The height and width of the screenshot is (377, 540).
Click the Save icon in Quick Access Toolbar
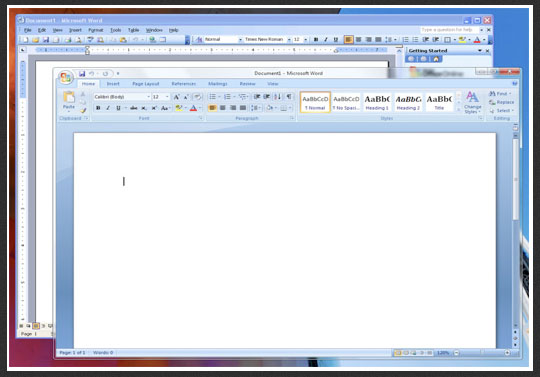point(82,73)
